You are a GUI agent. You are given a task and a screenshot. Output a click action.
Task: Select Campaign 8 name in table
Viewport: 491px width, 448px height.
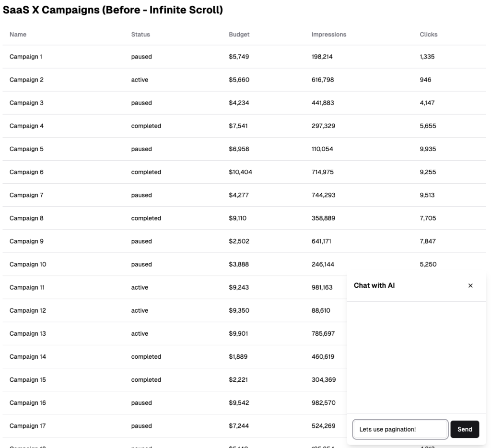click(26, 218)
